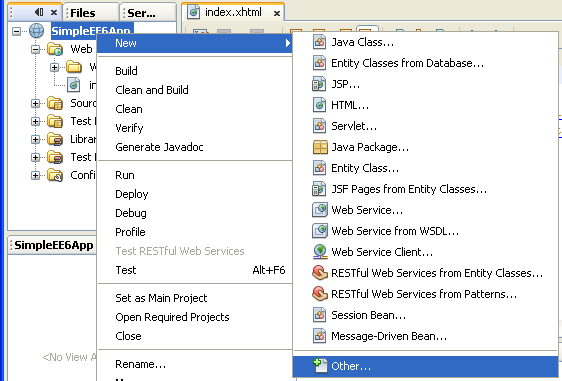
Task: Close the index.xhtml editor tab
Action: (277, 14)
